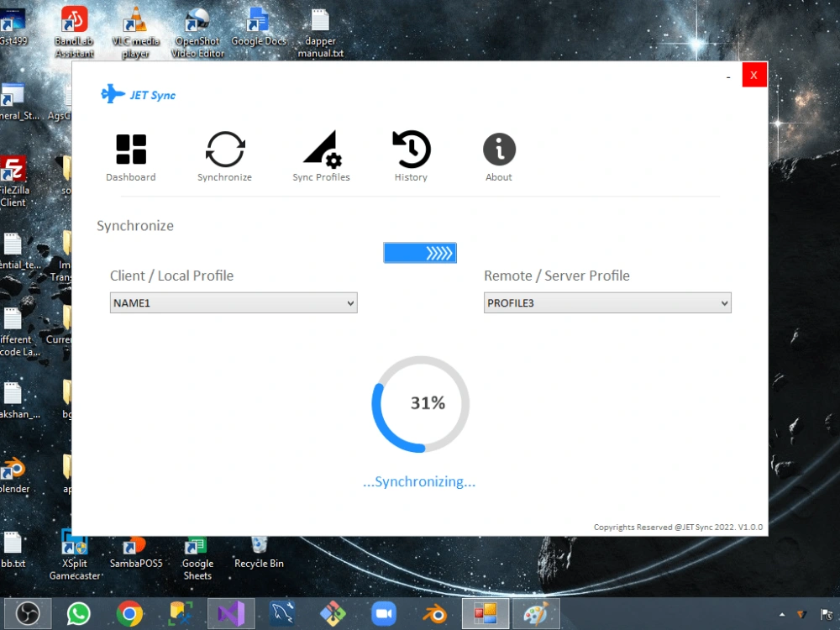This screenshot has width=840, height=630.
Task: Open the Action Center flag tray icon
Action: point(827,615)
